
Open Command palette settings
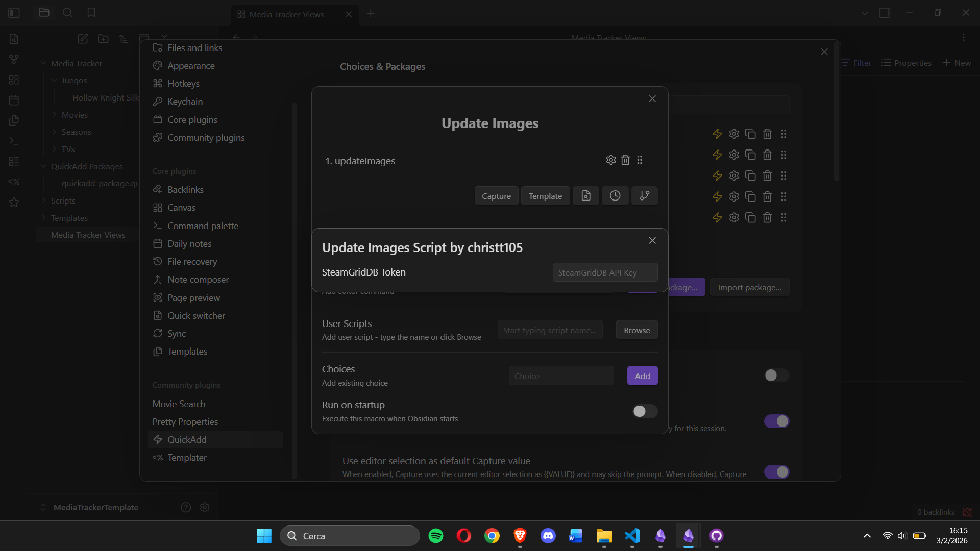[x=203, y=226]
